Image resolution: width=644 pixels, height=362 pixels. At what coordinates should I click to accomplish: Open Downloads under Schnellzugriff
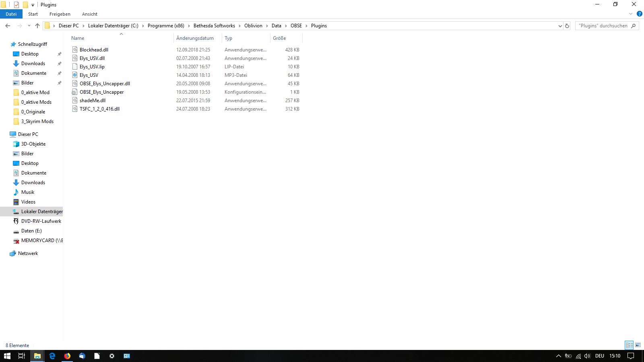click(33, 64)
